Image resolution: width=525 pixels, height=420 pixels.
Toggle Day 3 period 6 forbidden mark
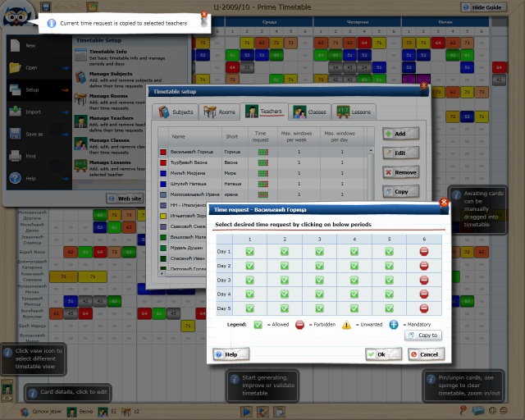(424, 280)
